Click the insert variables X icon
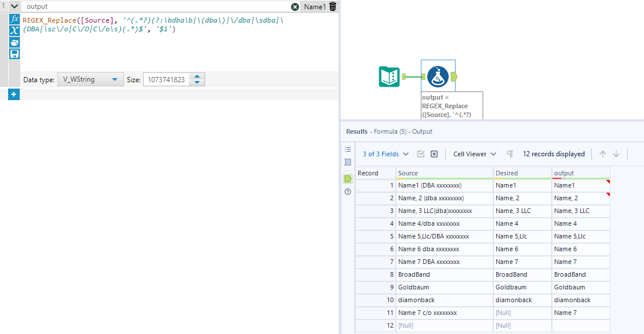Image resolution: width=644 pixels, height=334 pixels. point(13,31)
